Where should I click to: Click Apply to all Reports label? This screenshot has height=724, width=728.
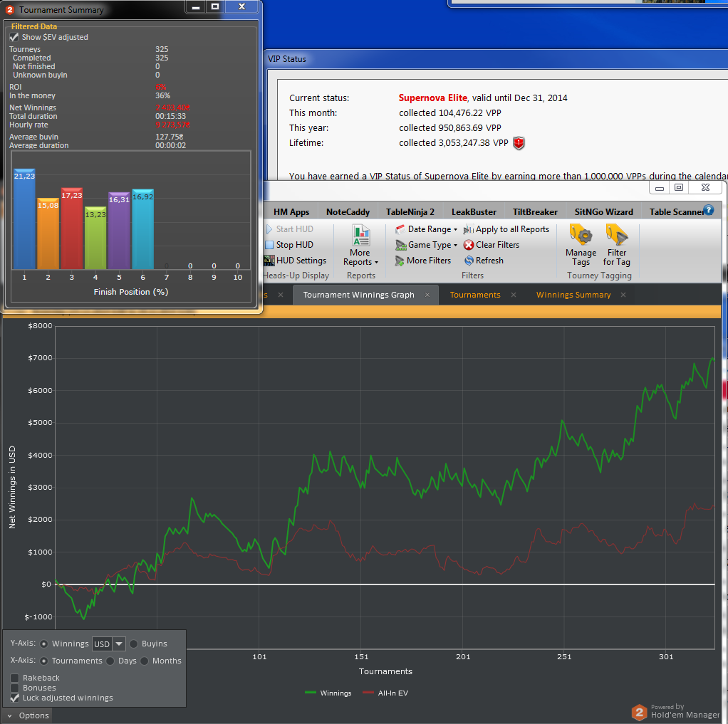point(512,229)
